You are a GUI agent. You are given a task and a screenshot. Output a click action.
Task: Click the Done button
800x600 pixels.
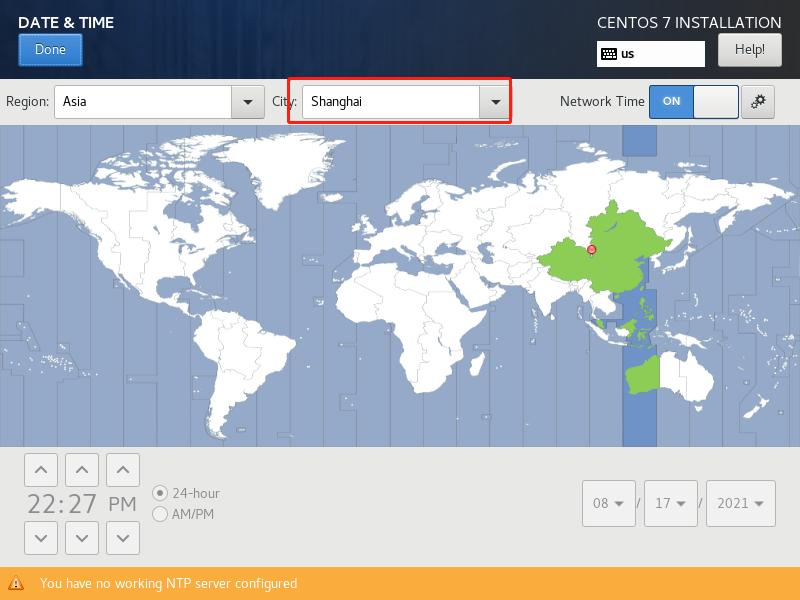point(50,49)
